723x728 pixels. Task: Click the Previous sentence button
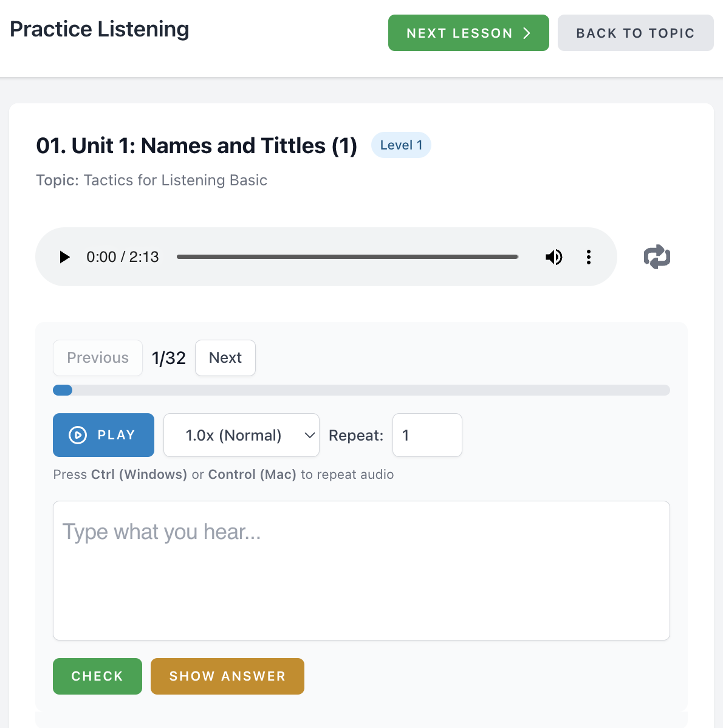tap(98, 358)
